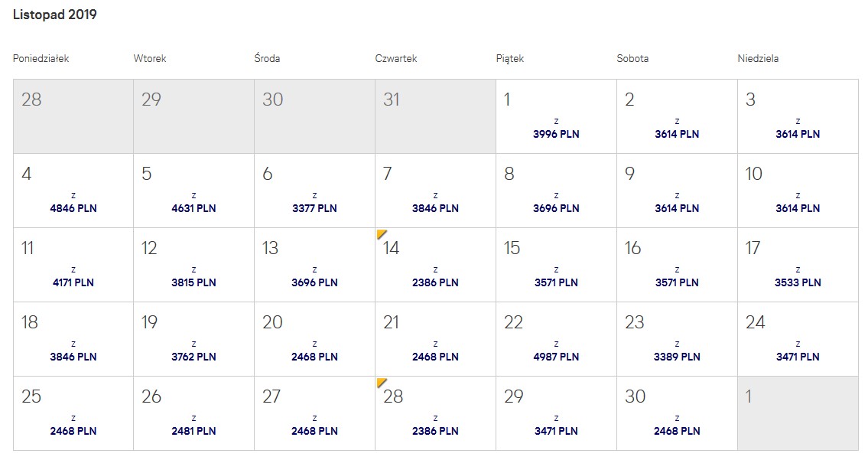Select November 1 at 3996 PLN
Image resolution: width=868 pixels, height=460 pixels.
(556, 116)
